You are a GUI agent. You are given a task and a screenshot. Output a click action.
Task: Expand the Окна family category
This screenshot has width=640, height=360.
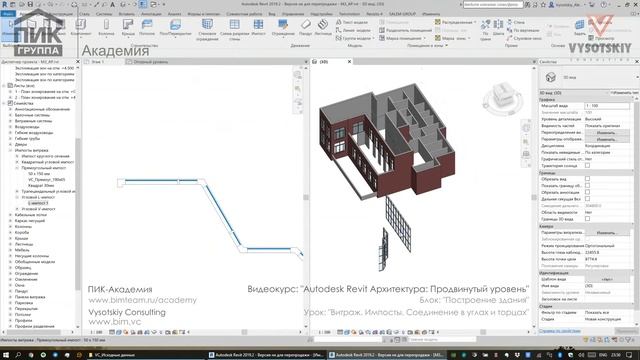(11, 285)
